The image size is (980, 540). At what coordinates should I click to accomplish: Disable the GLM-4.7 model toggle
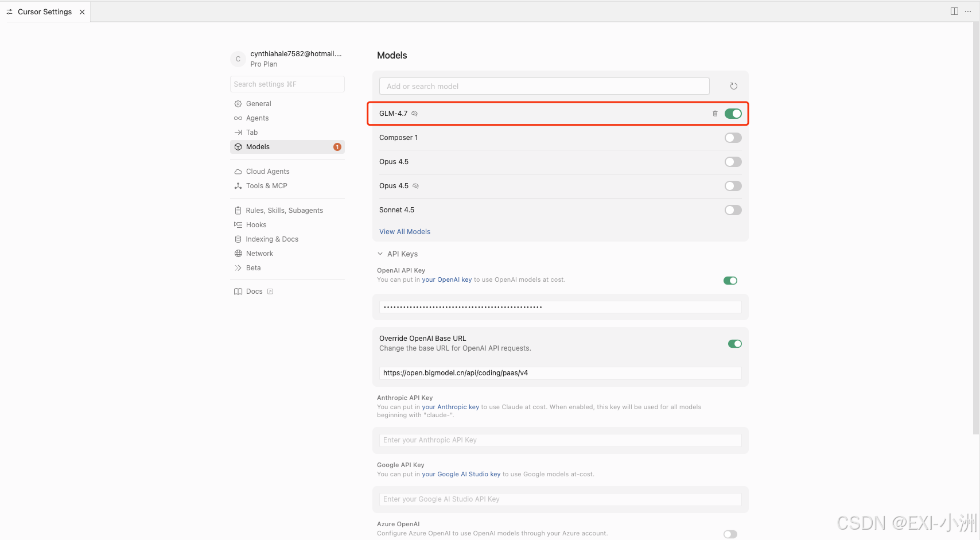coord(733,114)
